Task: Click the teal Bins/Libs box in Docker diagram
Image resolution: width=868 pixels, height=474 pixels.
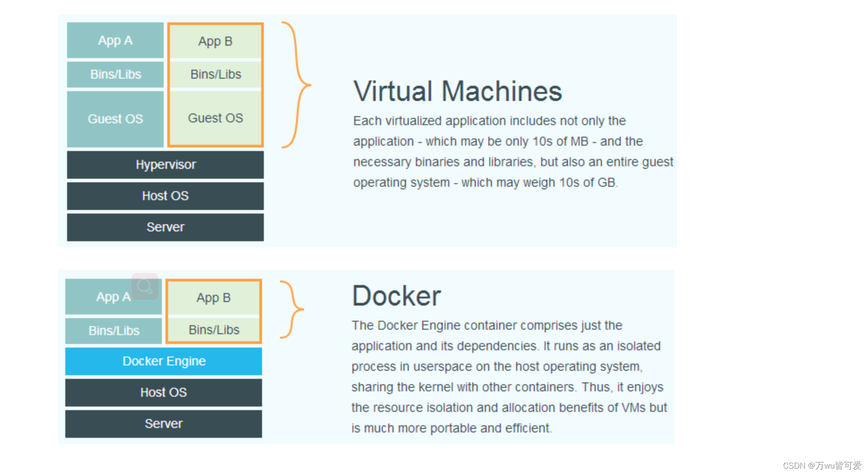Action: tap(114, 331)
